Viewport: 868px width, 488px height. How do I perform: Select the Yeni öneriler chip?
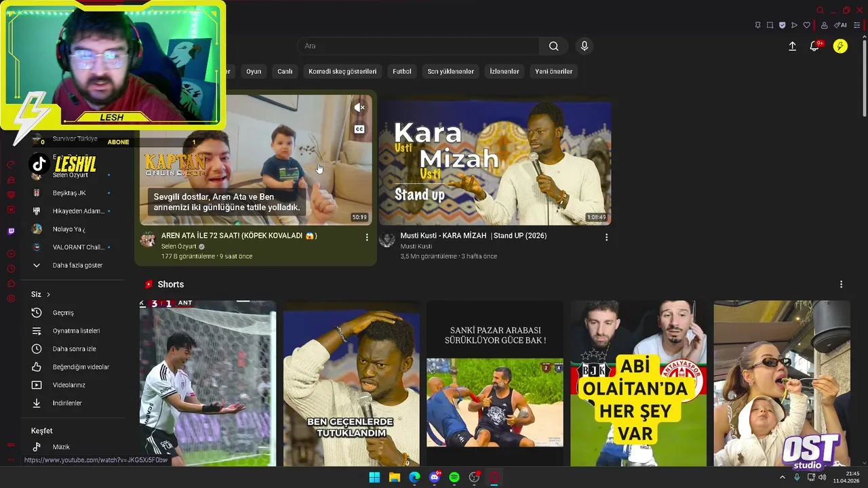click(553, 71)
